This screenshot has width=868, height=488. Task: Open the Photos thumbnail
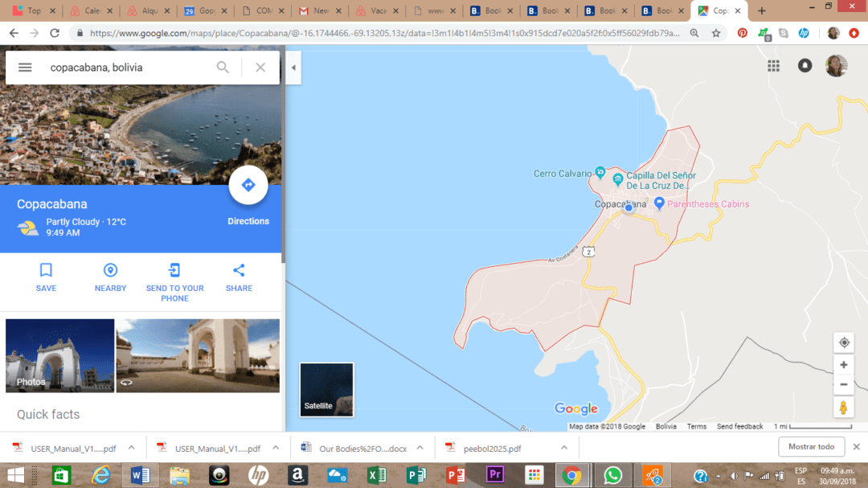[59, 355]
